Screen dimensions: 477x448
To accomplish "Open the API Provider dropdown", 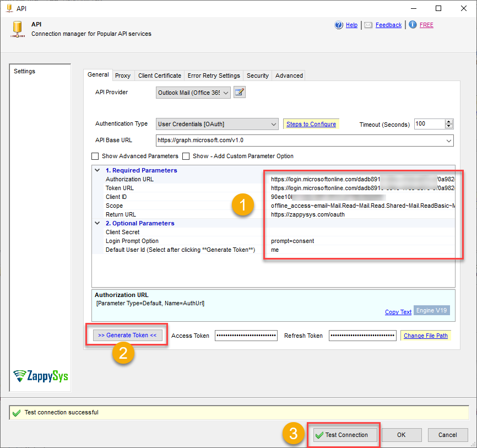I will [x=226, y=93].
